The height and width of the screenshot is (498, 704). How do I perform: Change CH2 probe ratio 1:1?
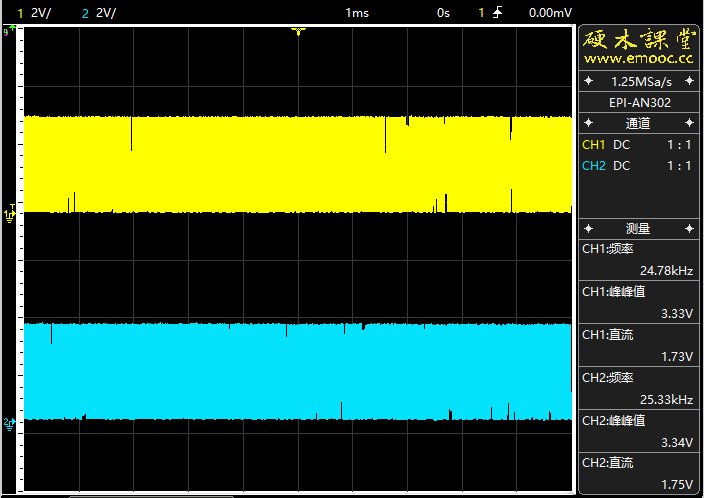coord(679,165)
